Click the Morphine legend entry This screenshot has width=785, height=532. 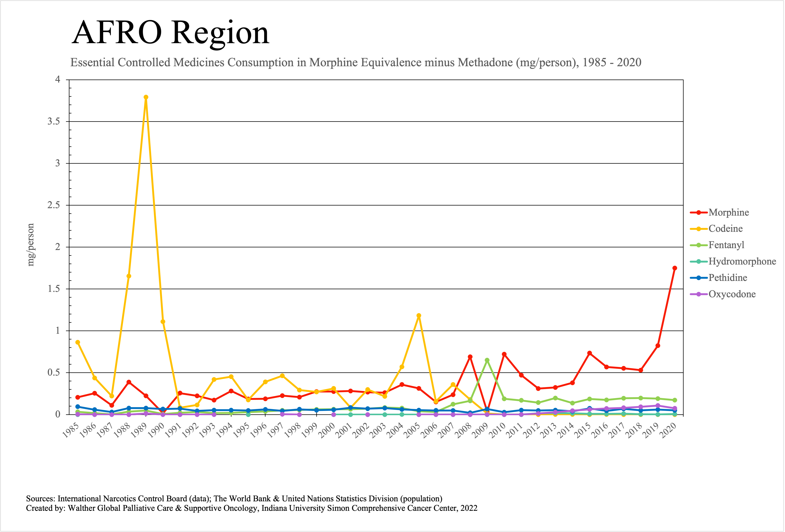(728, 212)
